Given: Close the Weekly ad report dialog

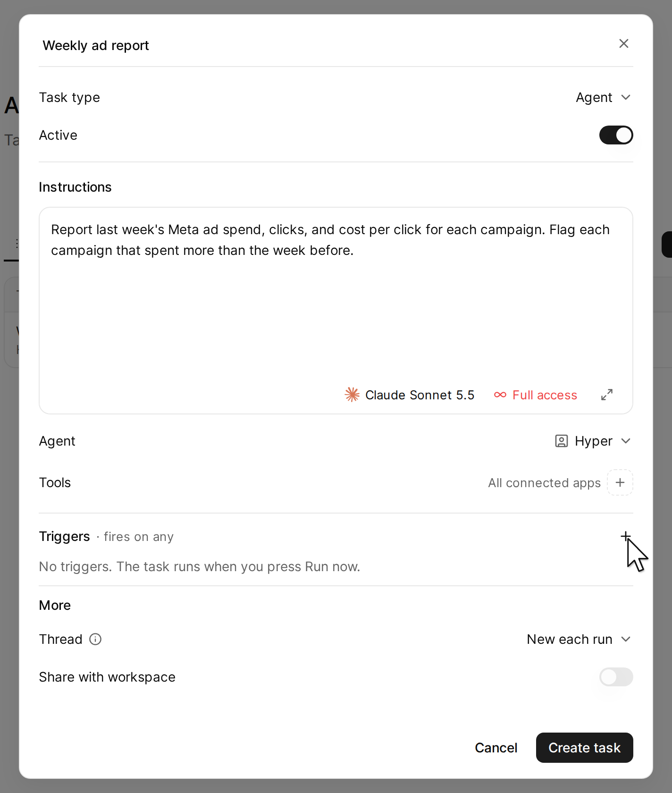Looking at the screenshot, I should point(623,43).
